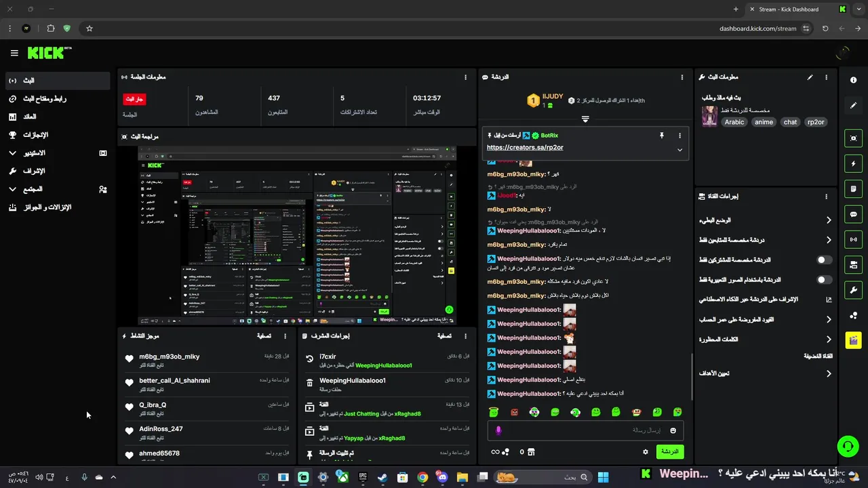The width and height of the screenshot is (868, 488).
Task: Expand تعيين الأهداف goals setting
Action: [x=829, y=373]
